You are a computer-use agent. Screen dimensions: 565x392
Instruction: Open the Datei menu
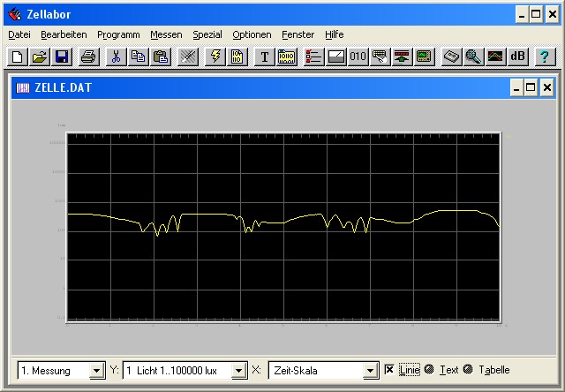point(19,34)
